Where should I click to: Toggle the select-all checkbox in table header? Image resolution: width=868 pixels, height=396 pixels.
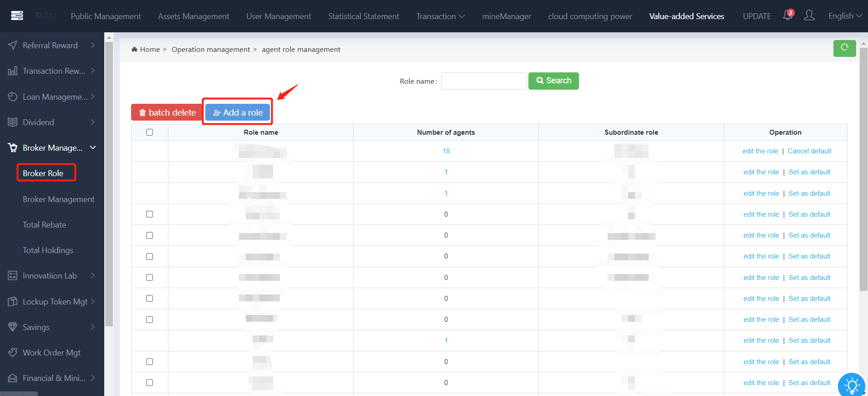(149, 132)
